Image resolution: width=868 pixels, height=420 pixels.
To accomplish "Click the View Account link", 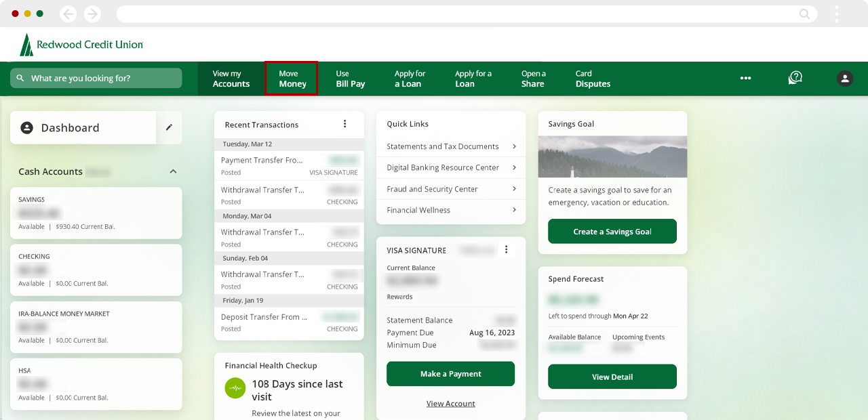I will pyautogui.click(x=450, y=404).
